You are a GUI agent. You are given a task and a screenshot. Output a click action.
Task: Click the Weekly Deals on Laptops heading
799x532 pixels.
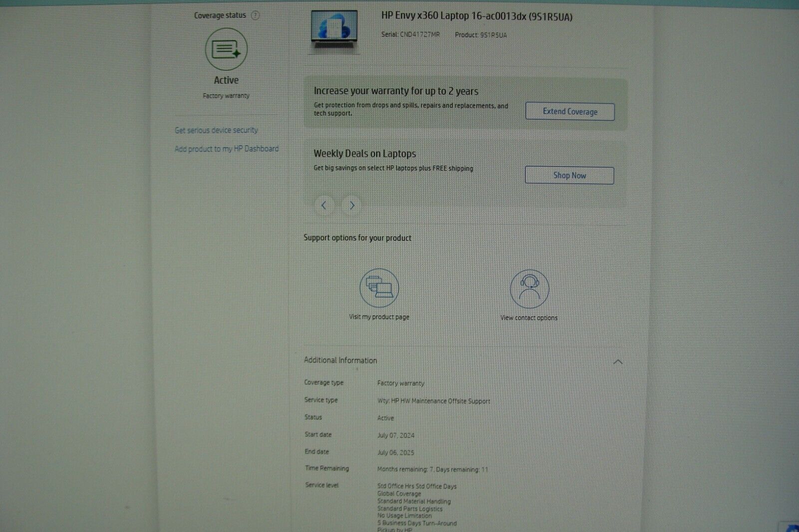[x=365, y=154]
